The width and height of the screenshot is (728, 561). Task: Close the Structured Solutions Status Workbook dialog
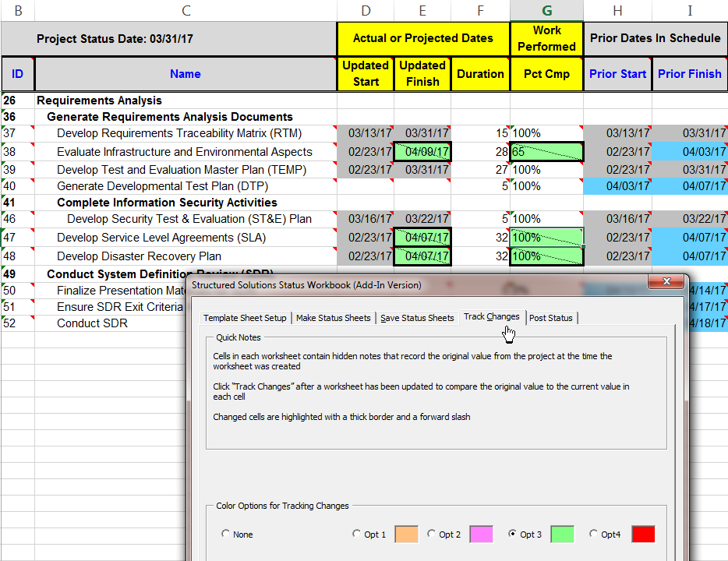pyautogui.click(x=666, y=281)
